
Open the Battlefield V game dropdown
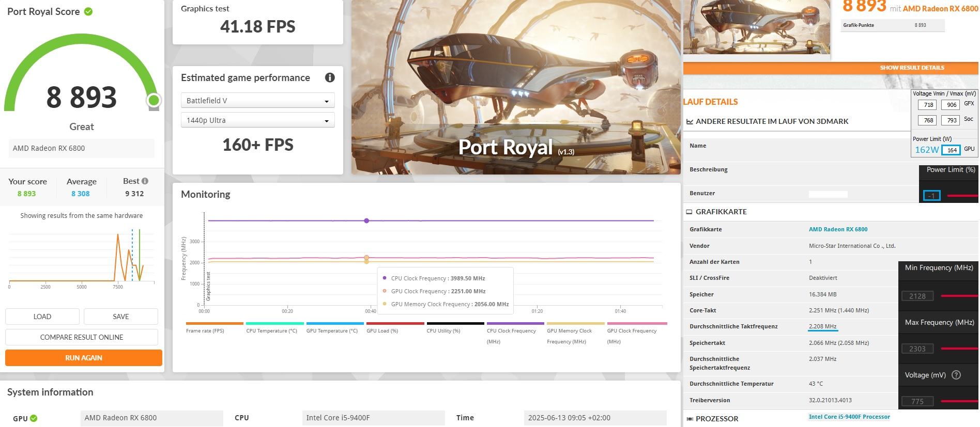(x=257, y=100)
